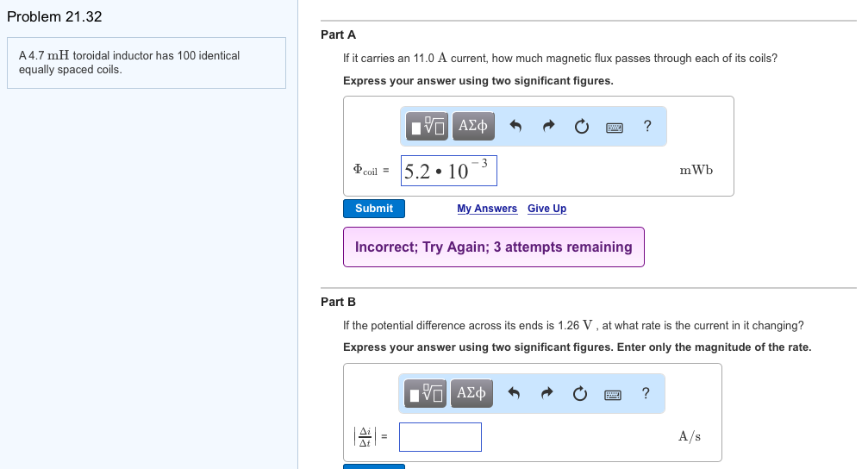Click the help question mark in Part A
Viewport: 868px width, 469px height.
click(x=647, y=127)
